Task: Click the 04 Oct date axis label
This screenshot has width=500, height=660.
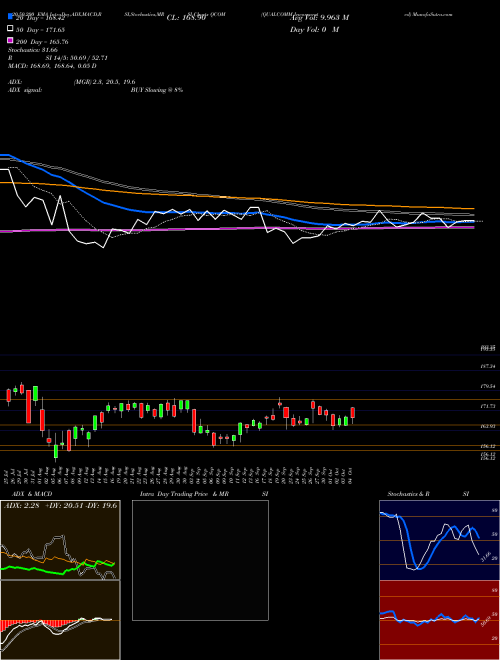Action: point(350,477)
